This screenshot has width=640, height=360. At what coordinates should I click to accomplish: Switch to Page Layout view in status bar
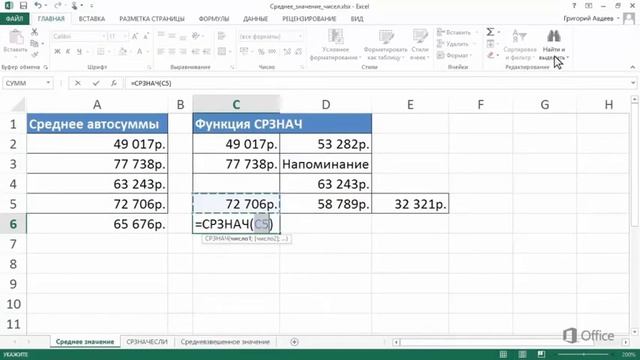(x=522, y=354)
